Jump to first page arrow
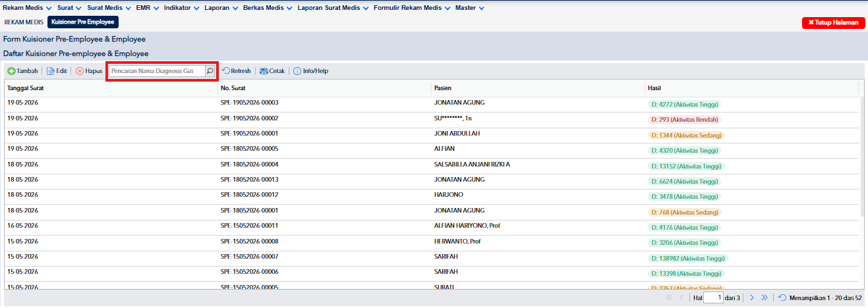The width and height of the screenshot is (868, 308). click(669, 298)
